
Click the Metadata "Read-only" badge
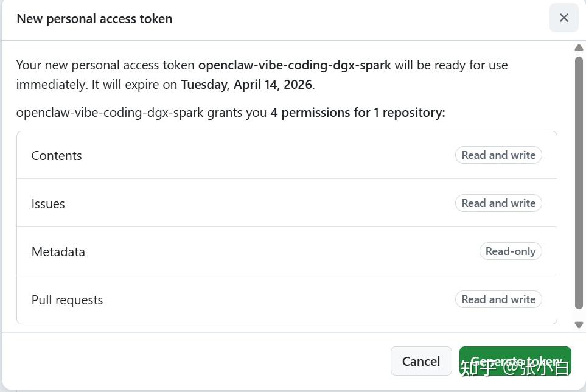pyautogui.click(x=511, y=251)
